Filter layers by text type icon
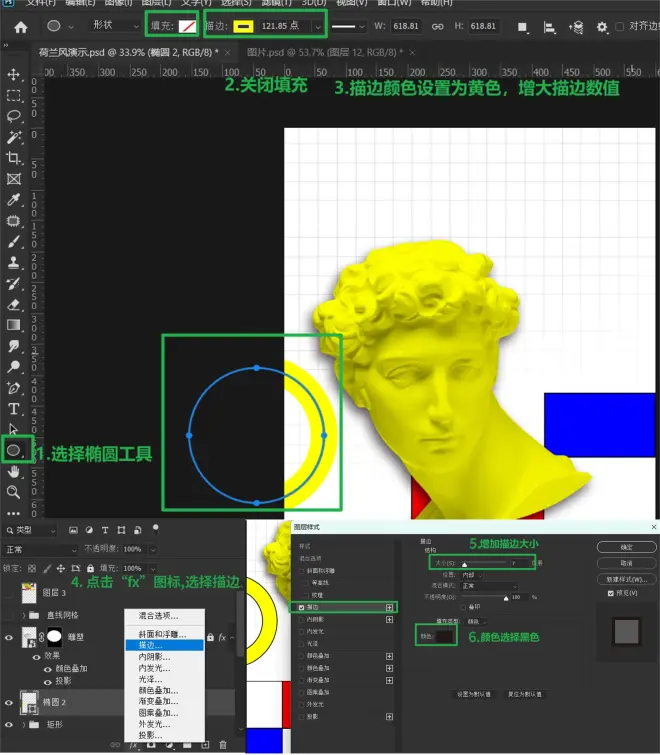 tap(105, 530)
